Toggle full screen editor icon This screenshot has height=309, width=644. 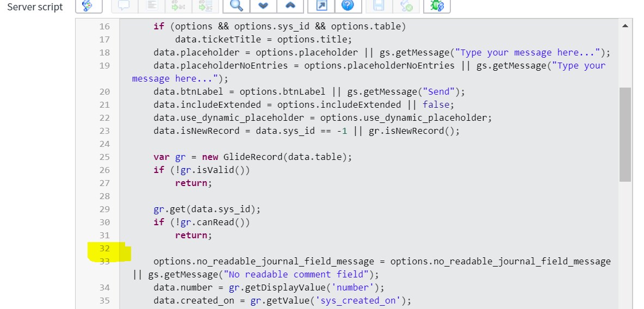pos(321,5)
